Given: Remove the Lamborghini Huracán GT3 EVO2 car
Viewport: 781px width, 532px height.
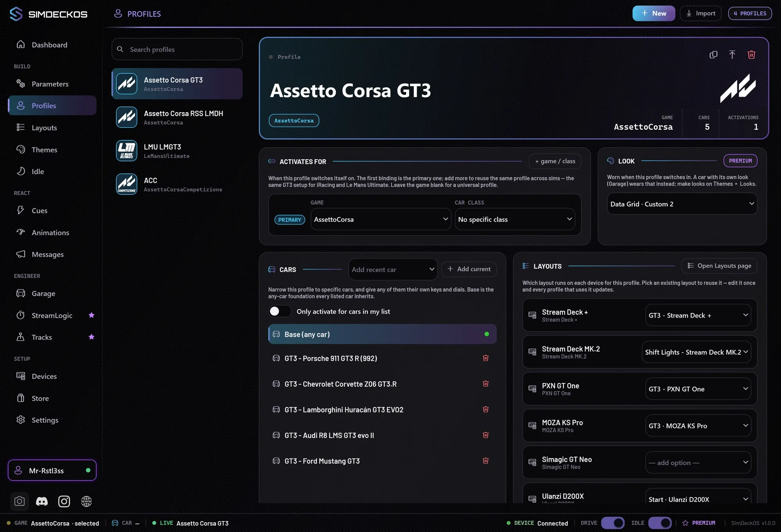Looking at the screenshot, I should pyautogui.click(x=486, y=409).
